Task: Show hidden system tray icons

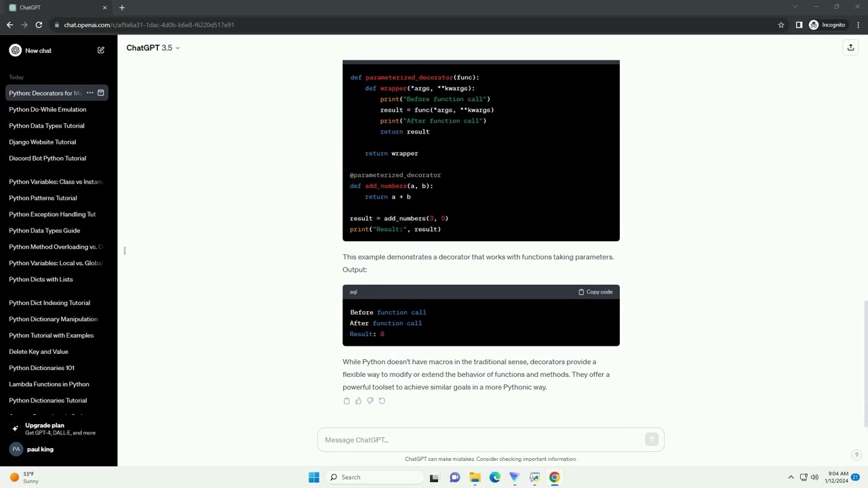Action: click(791, 477)
